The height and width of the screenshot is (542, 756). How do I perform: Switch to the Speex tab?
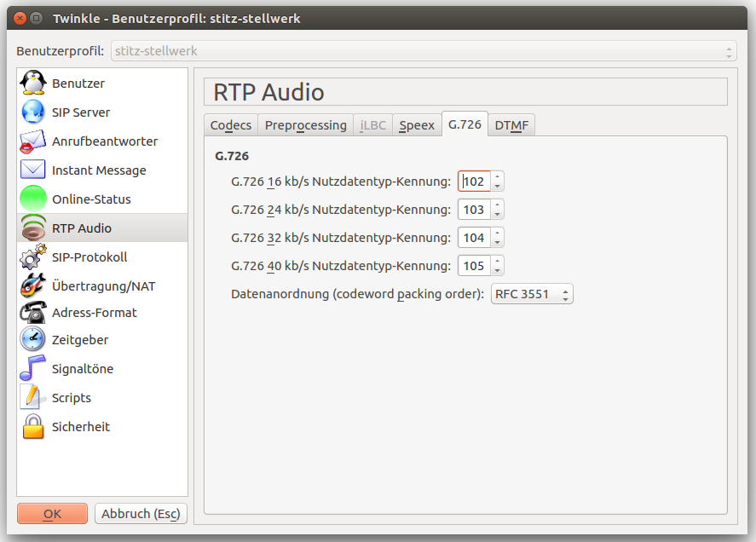417,125
